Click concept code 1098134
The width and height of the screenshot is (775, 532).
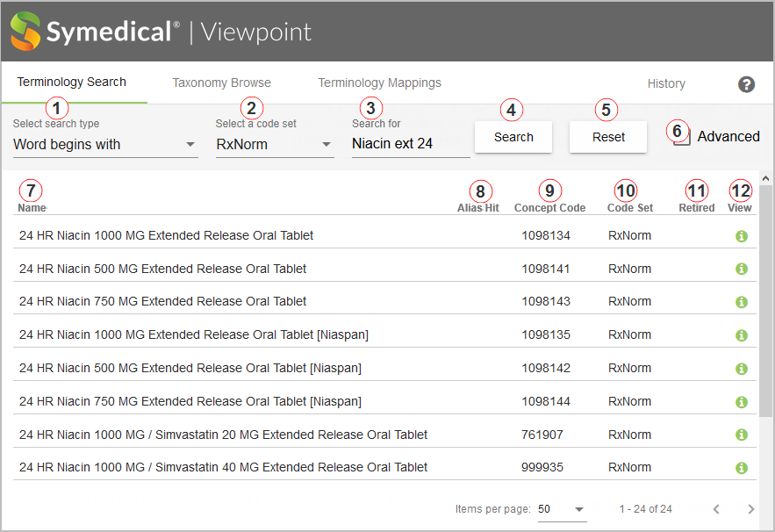(x=546, y=235)
